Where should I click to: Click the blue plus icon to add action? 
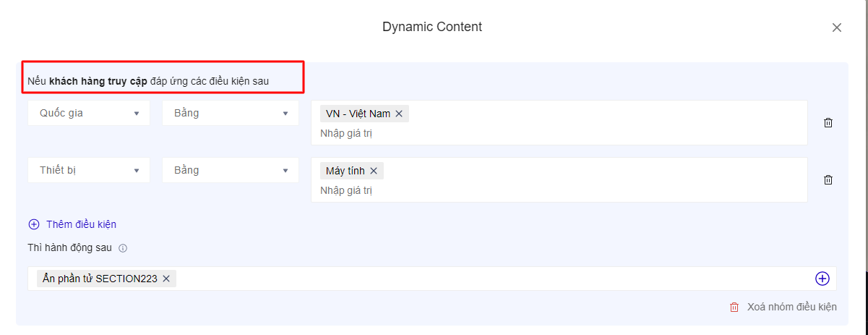click(x=822, y=279)
